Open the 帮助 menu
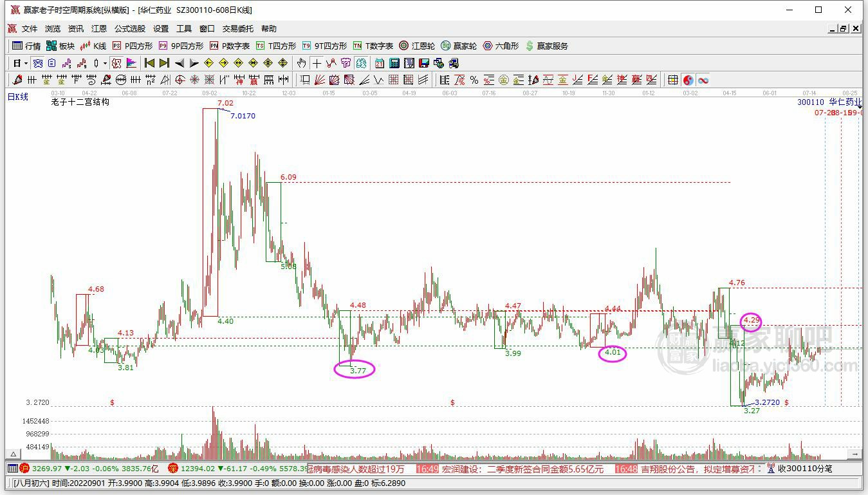The height and width of the screenshot is (495, 868). [x=269, y=29]
